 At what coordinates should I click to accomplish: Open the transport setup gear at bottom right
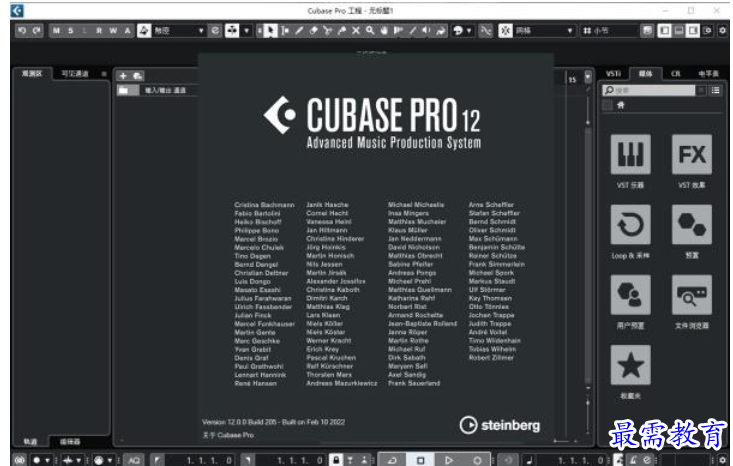click(723, 460)
